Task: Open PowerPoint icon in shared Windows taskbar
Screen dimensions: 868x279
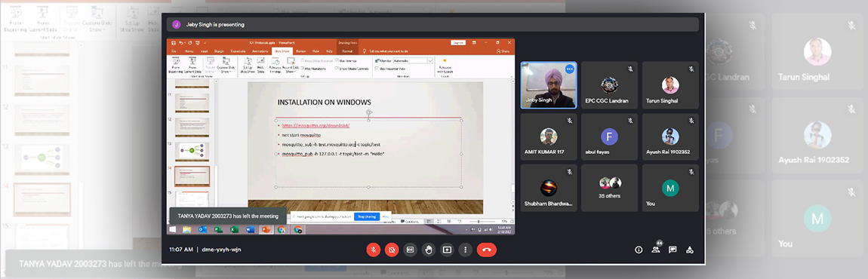Action: click(266, 230)
